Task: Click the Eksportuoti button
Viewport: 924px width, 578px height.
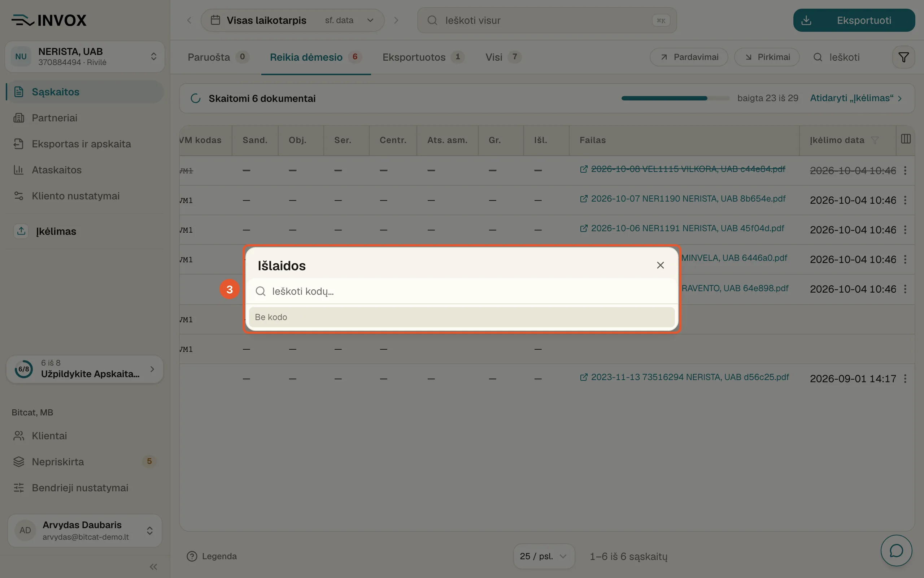Action: click(854, 20)
